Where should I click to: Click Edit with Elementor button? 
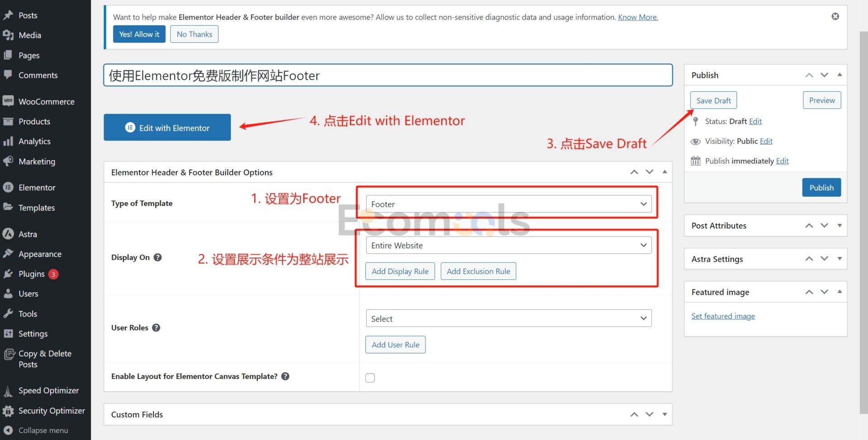point(167,128)
